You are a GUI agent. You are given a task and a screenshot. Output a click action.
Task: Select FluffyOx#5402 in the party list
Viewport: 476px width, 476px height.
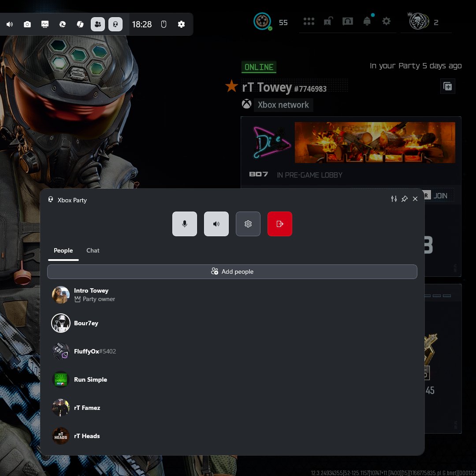point(232,351)
